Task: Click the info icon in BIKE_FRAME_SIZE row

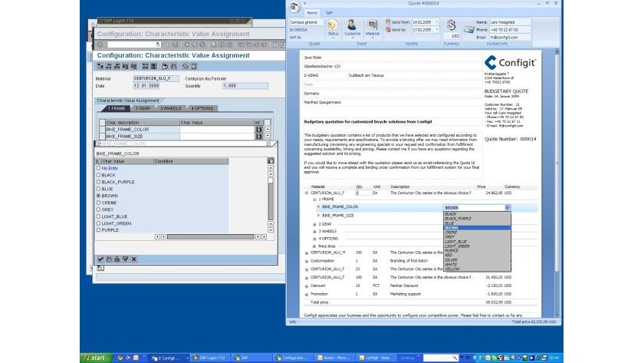Action: pos(259,136)
